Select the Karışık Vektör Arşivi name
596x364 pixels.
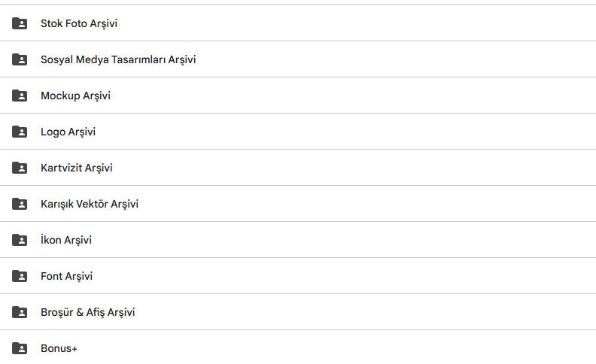(x=90, y=204)
